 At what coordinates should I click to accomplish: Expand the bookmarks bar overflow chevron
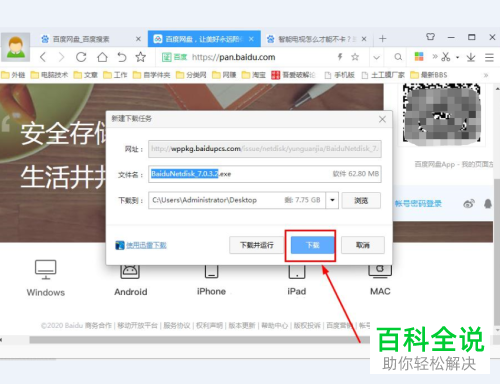(486, 75)
